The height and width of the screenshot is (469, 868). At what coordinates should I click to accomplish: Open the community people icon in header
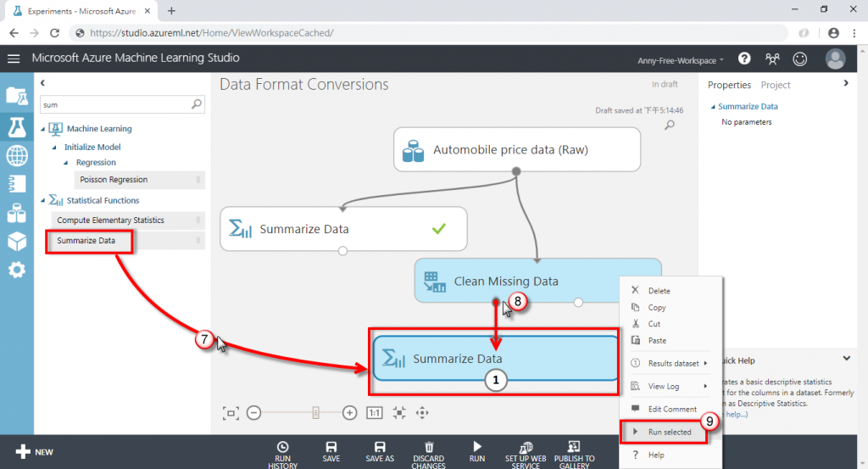[x=772, y=59]
